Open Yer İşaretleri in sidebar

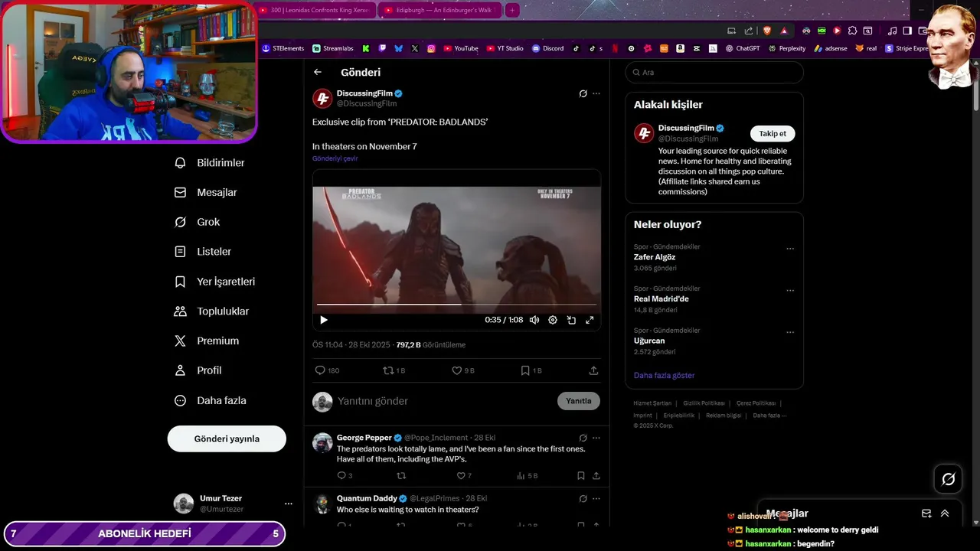click(215, 282)
